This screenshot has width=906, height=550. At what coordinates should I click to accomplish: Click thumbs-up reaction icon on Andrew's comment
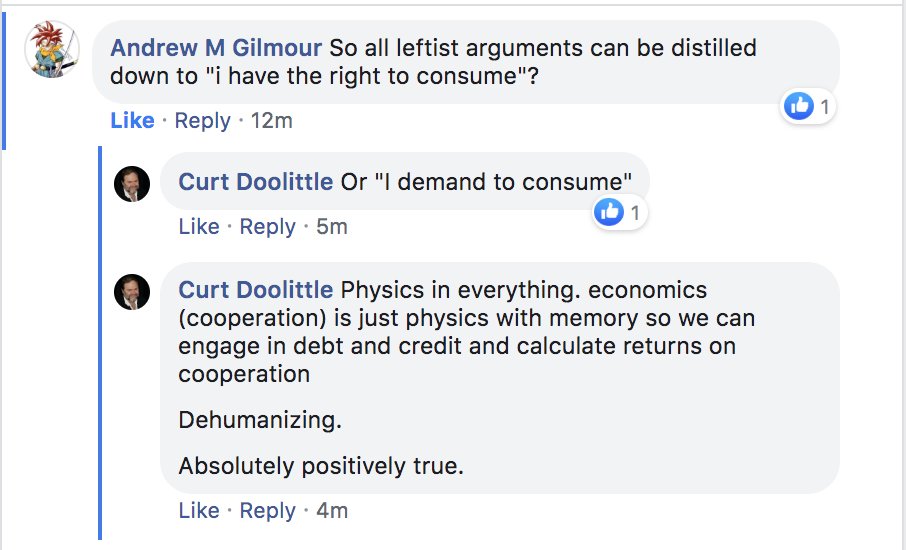(x=798, y=106)
